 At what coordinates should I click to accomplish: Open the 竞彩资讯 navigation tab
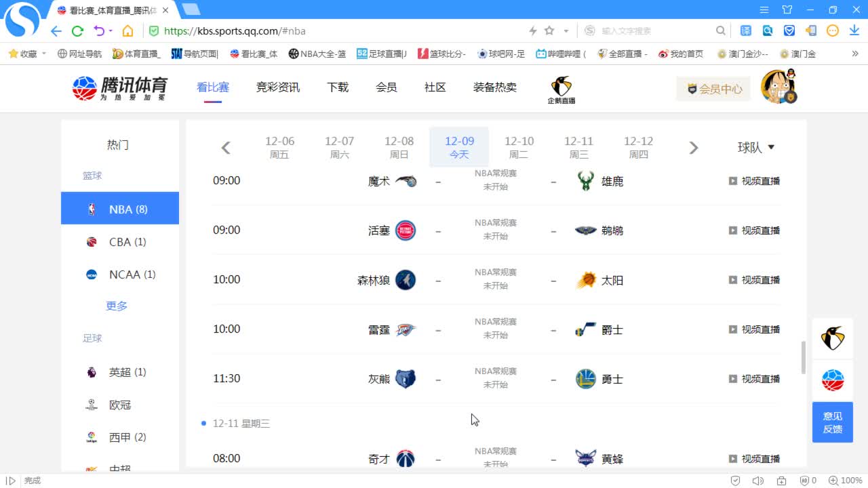tap(277, 87)
